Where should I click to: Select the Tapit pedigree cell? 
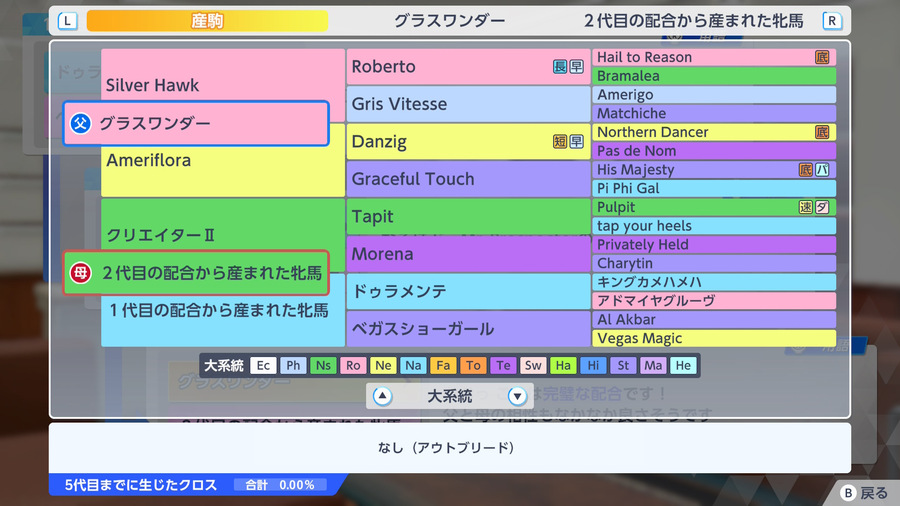click(x=468, y=216)
